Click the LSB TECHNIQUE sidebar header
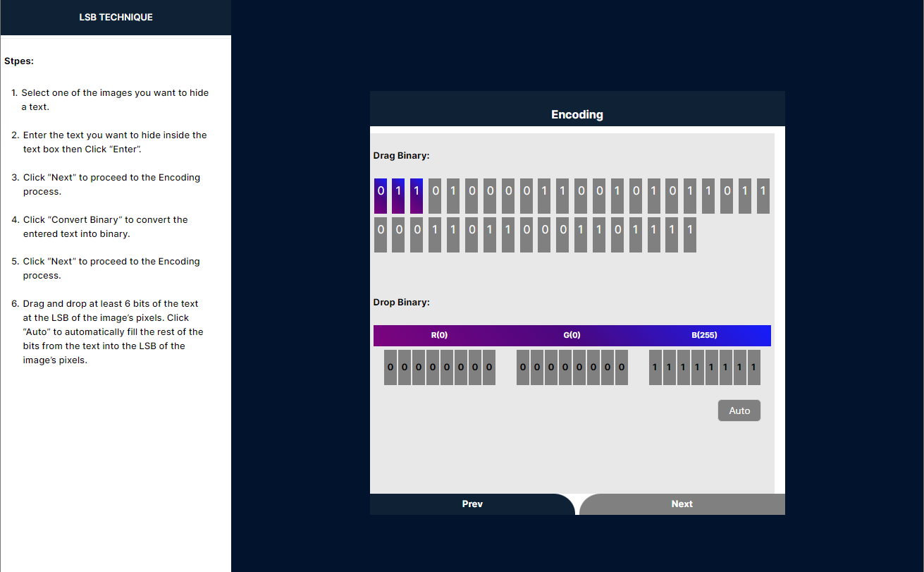 click(x=116, y=17)
